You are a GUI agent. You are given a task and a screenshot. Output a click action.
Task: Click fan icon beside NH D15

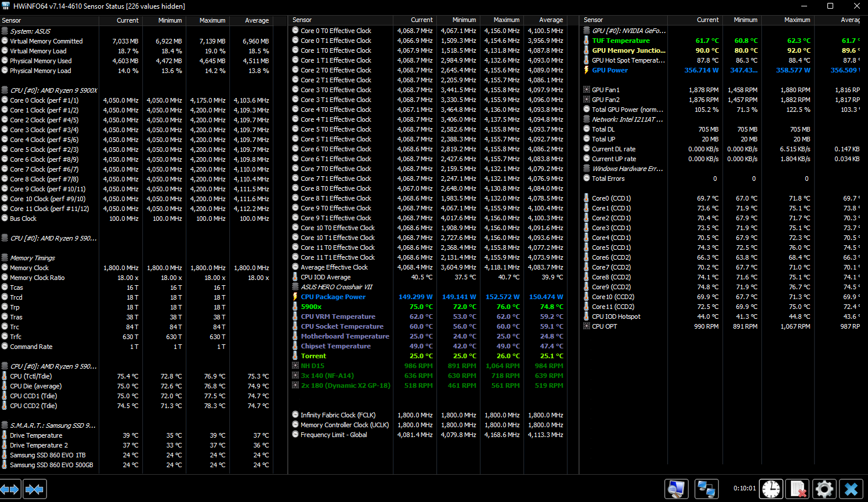click(295, 366)
